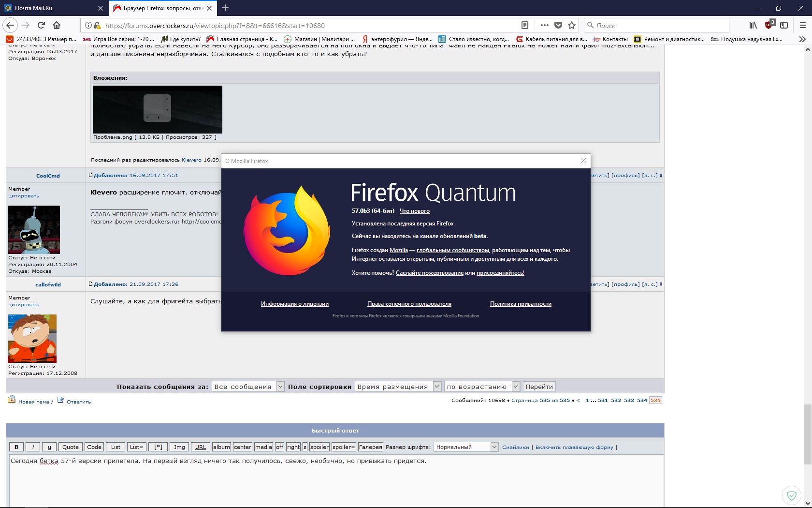Open the 'Игра Все серии' bookmark
The height and width of the screenshot is (508, 812).
point(118,39)
